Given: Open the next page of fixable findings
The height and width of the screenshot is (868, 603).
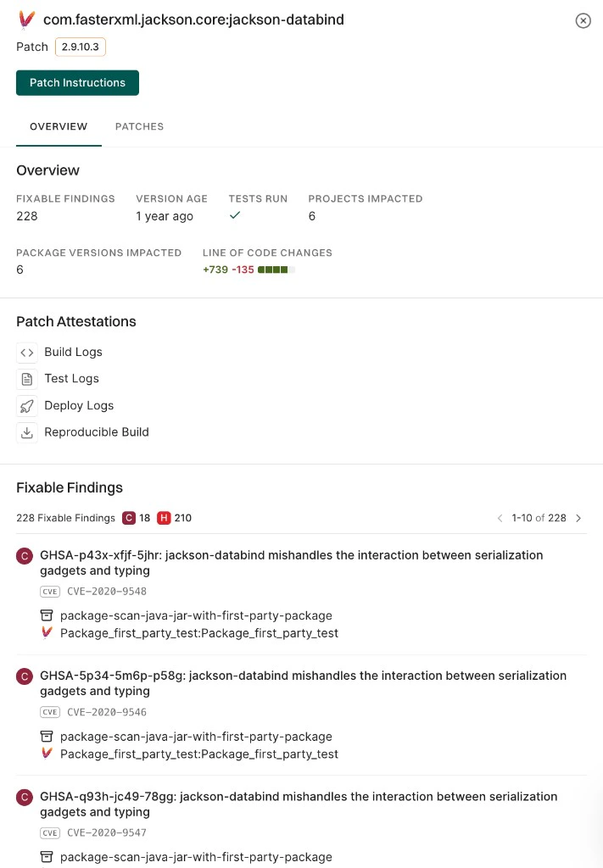Looking at the screenshot, I should click(x=579, y=517).
